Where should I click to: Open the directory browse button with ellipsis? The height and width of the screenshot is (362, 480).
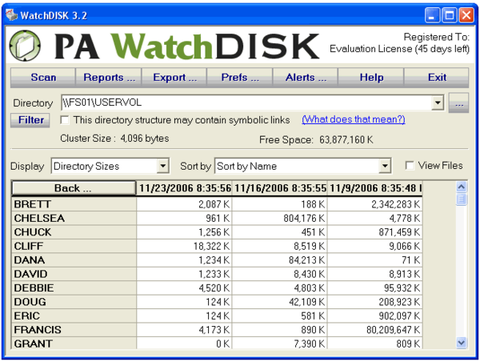click(459, 103)
